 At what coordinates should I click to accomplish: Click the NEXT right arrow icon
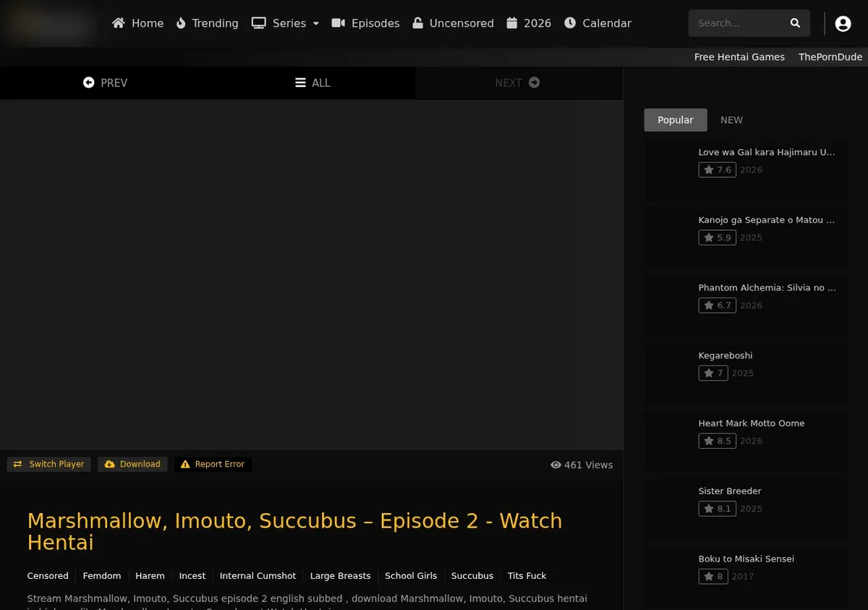[x=535, y=82]
